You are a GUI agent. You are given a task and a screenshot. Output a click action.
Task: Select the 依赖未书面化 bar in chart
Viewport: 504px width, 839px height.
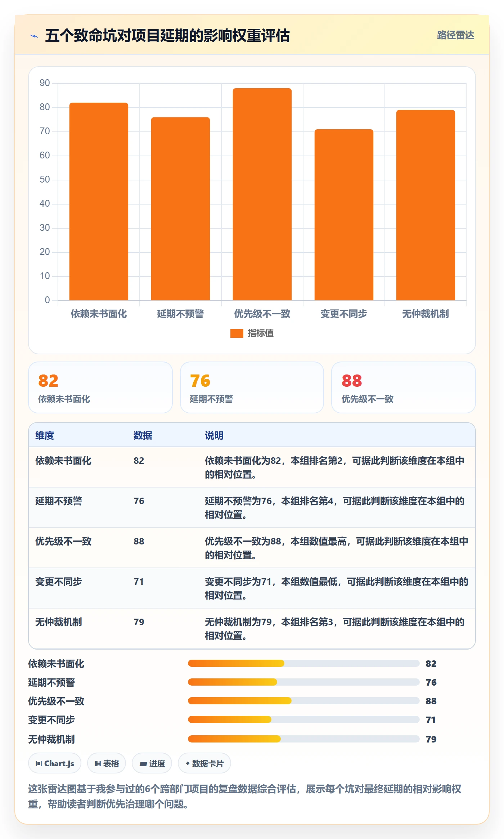[99, 202]
